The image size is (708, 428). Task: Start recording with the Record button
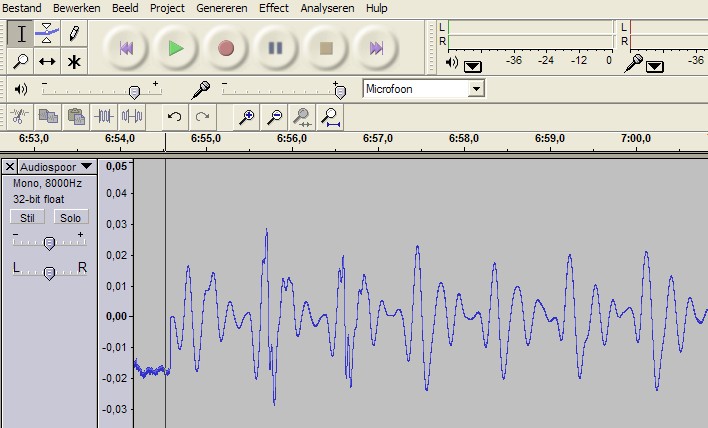[x=226, y=47]
